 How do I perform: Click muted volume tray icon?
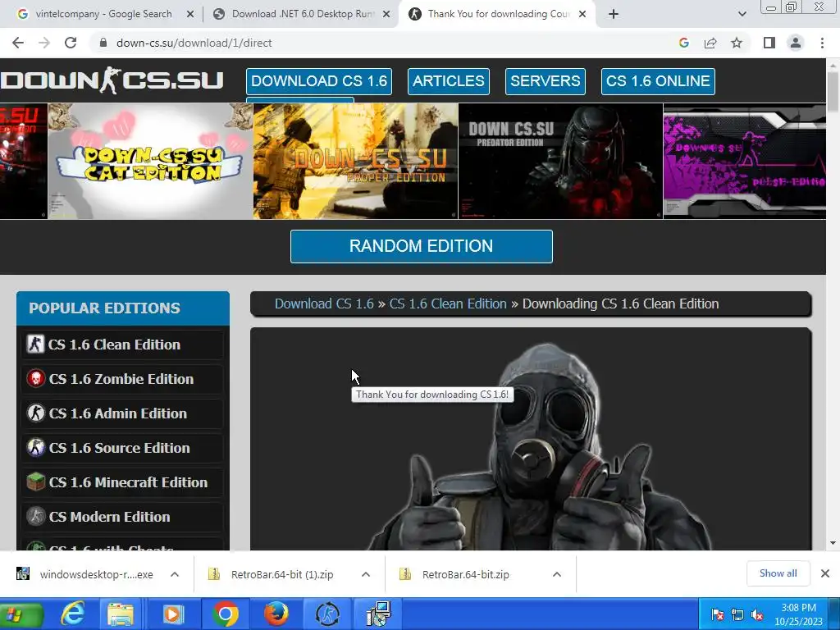757,614
